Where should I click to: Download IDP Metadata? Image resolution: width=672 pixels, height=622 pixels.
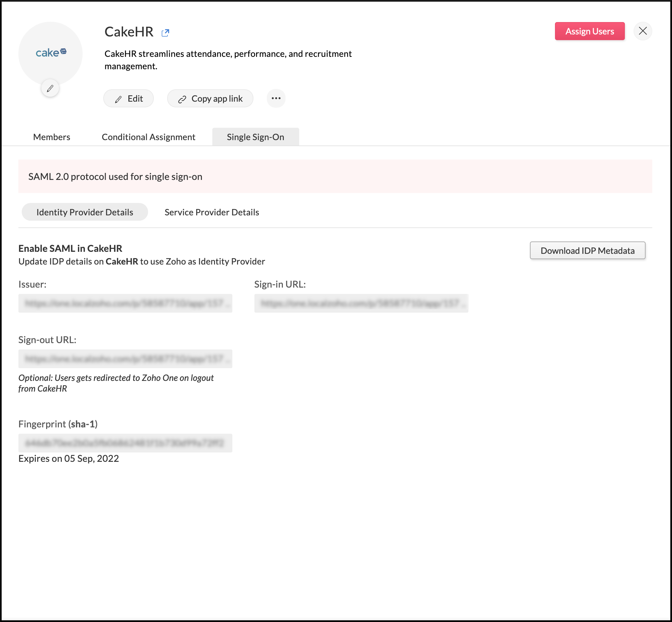pyautogui.click(x=587, y=250)
